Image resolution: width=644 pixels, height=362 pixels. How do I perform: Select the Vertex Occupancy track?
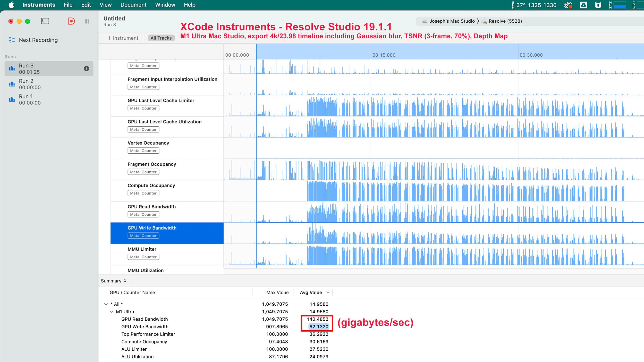point(167,148)
